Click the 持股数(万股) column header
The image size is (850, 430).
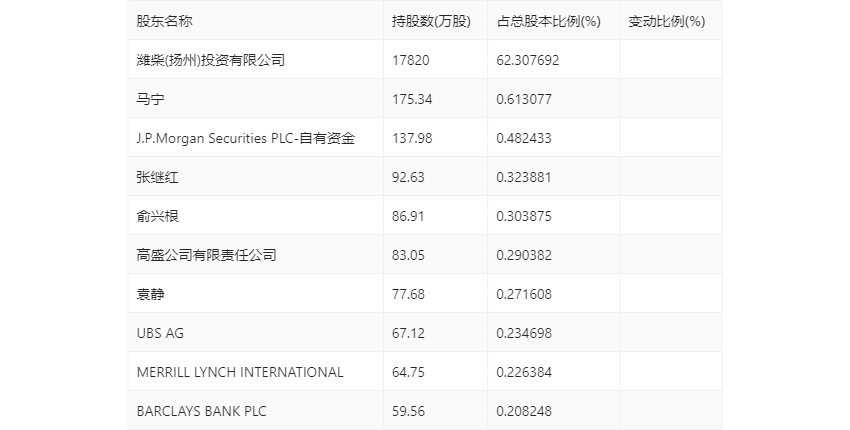click(x=432, y=21)
